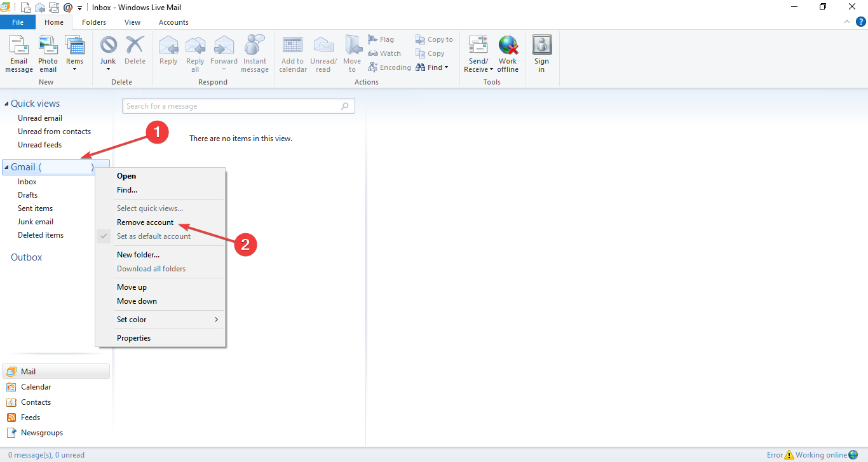Screen dimensions: 868x462
Task: Choose New folder... from context menu
Action: (160, 255)
